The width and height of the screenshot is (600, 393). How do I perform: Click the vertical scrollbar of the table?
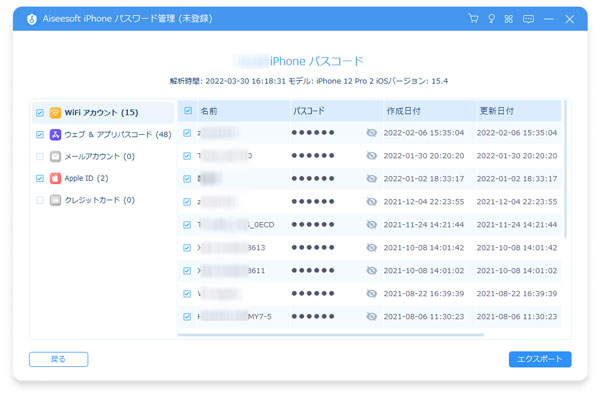(565, 168)
